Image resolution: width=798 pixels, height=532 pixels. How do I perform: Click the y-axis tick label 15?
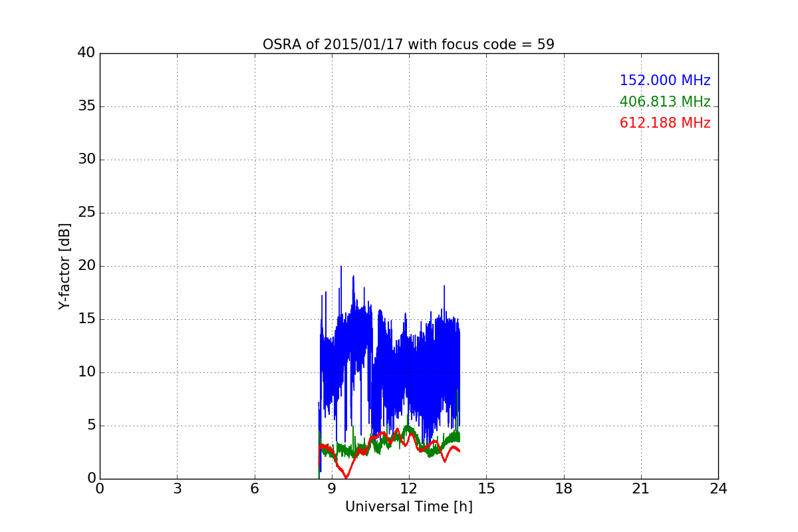click(x=86, y=319)
